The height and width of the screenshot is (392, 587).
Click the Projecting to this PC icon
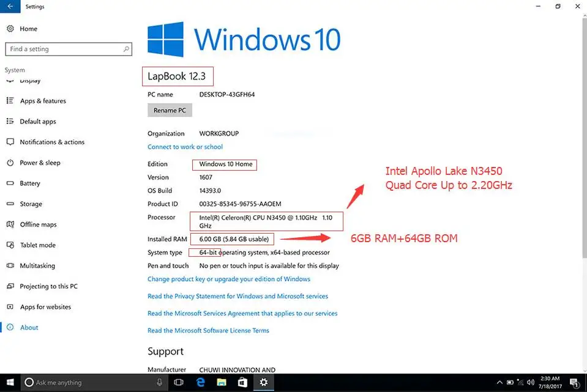tap(10, 286)
